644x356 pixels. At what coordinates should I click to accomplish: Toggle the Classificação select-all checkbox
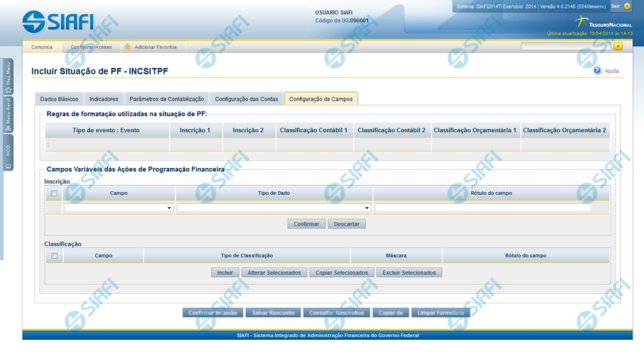[x=54, y=256]
